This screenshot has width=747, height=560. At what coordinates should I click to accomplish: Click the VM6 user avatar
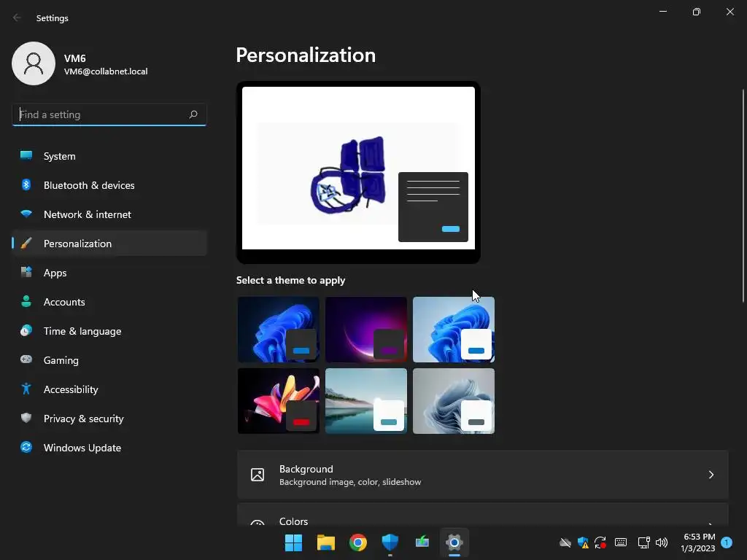pyautogui.click(x=34, y=63)
